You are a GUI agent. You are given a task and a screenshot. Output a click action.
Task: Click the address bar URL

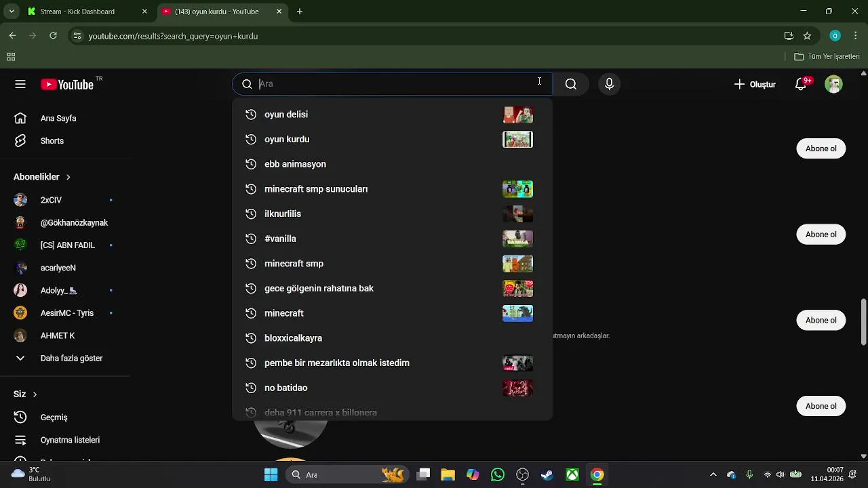click(x=173, y=36)
